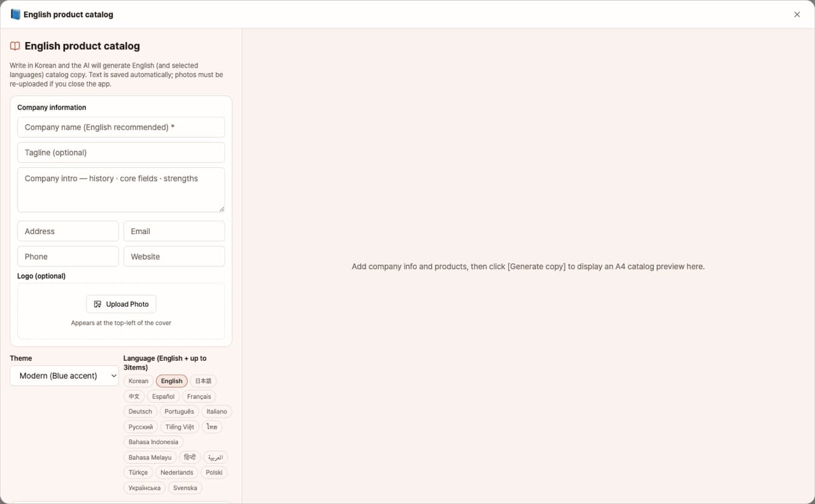Select the ไทย language chip
This screenshot has height=504, width=815.
tap(212, 427)
